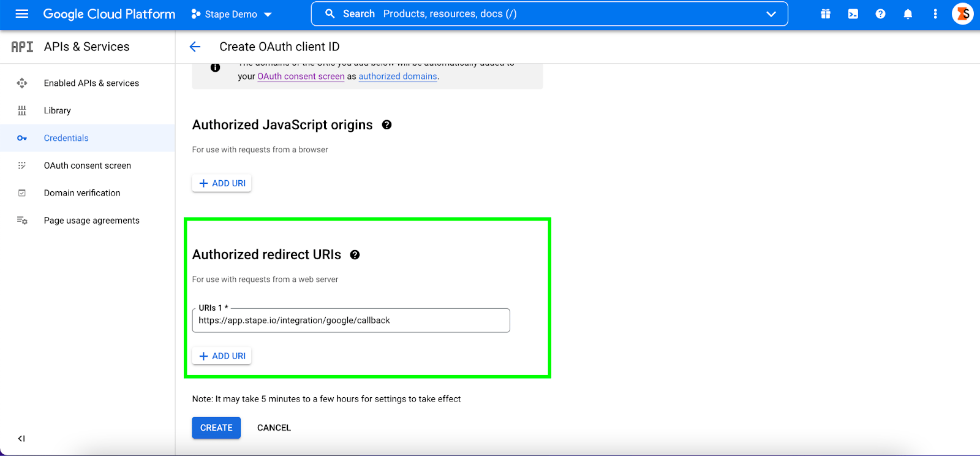Screen dimensions: 980x456
Task: Show help for Authorized JavaScript origins
Action: pyautogui.click(x=386, y=124)
